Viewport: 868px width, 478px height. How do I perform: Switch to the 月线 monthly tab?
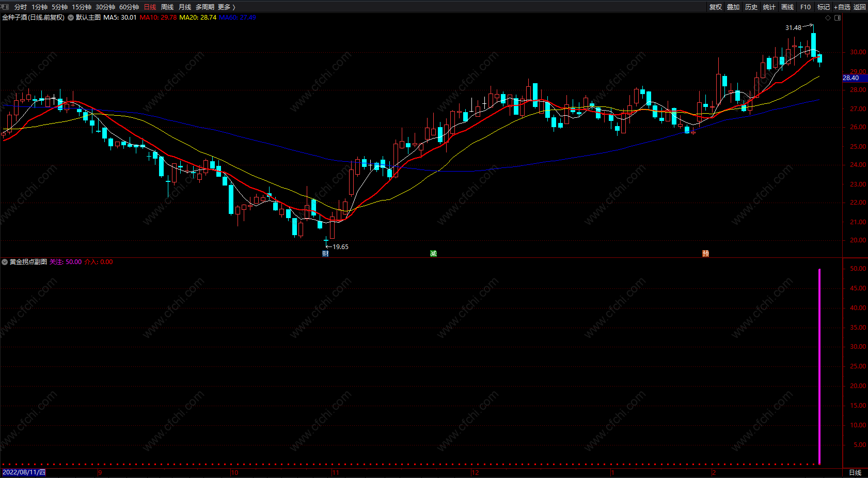click(x=185, y=7)
